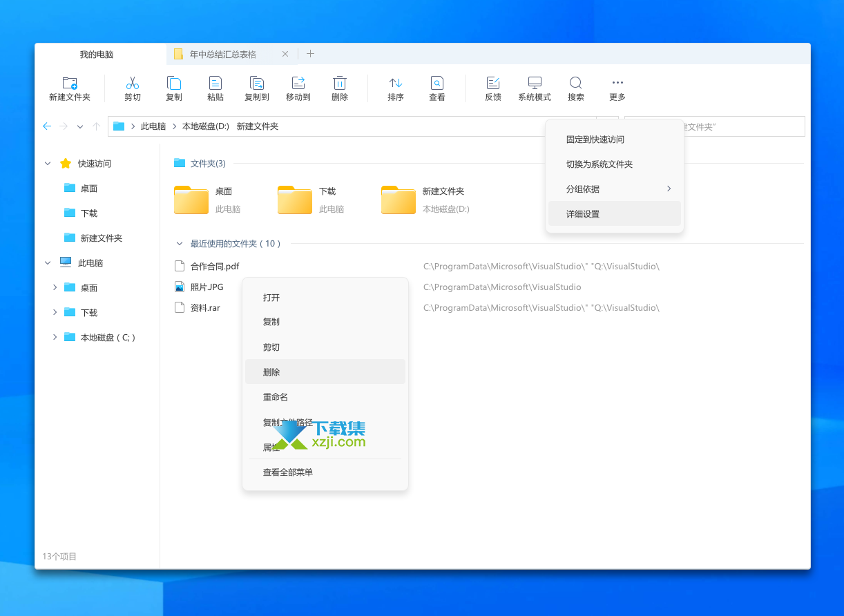Choose 删除 from the context menu
The image size is (844, 616).
coord(325,372)
